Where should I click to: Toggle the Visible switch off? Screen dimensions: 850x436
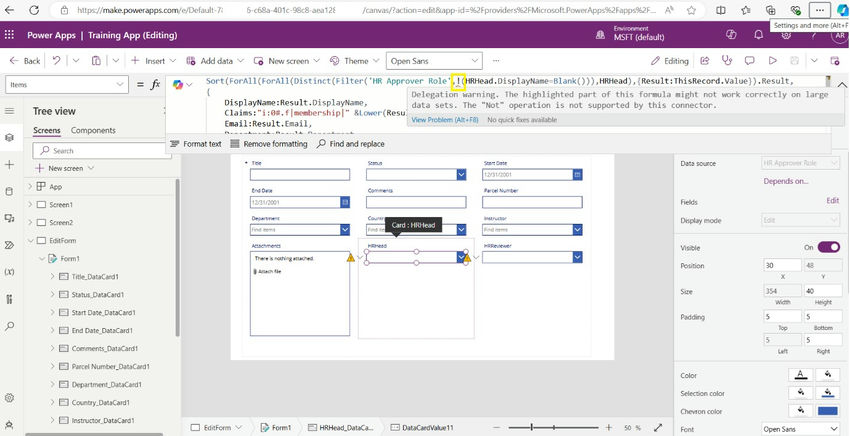pos(829,247)
